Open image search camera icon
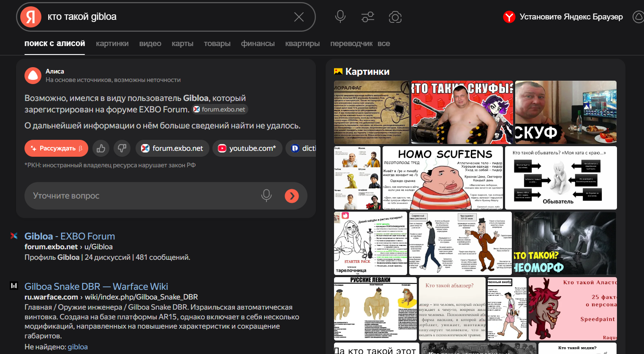Screen dimensions: 644x354 (395, 17)
